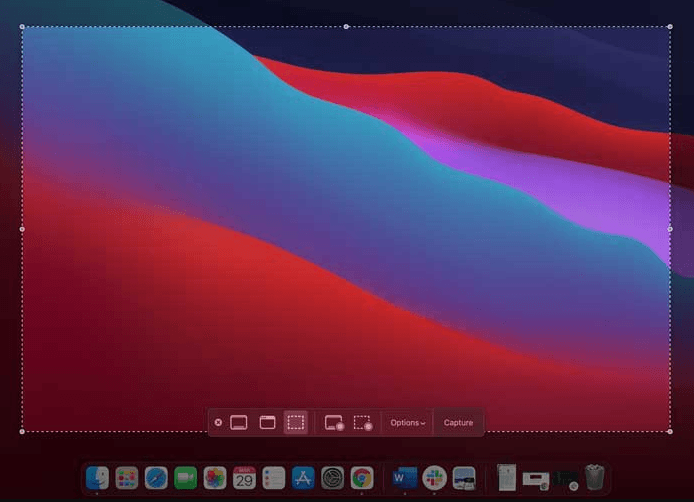This screenshot has width=694, height=502.
Task: Click the selection's top edge middle handle
Action: (346, 27)
